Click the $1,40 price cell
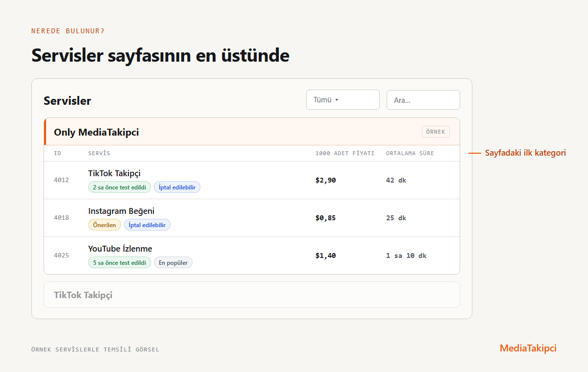 [326, 256]
